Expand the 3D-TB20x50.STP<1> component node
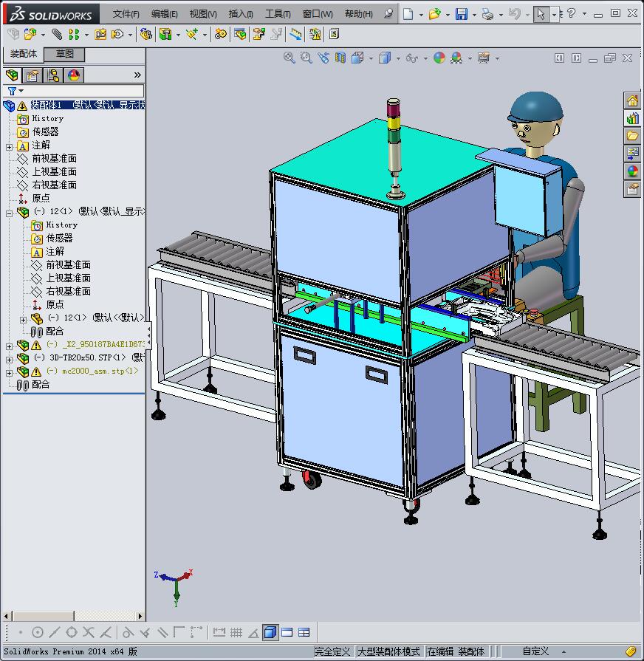The width and height of the screenshot is (644, 661). pos(9,360)
